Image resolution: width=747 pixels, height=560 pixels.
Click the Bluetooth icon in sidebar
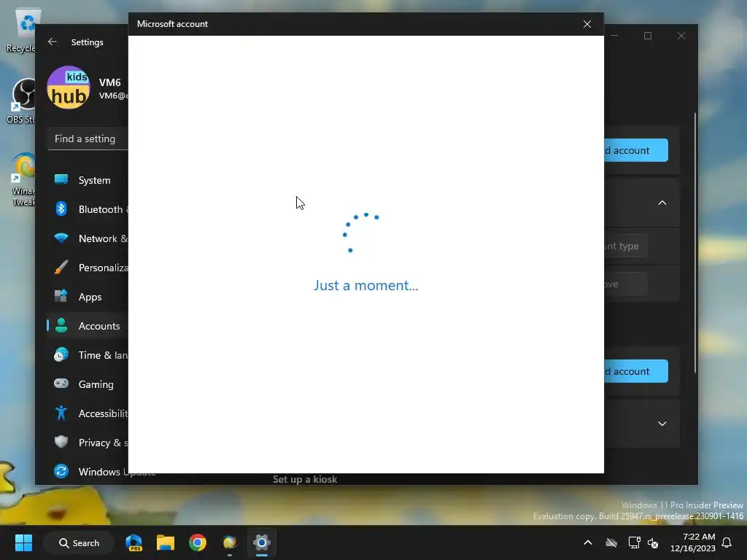pos(61,209)
